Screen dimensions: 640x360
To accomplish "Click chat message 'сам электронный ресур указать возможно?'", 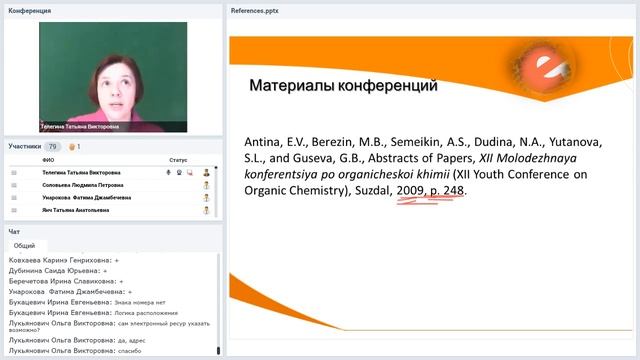I will [109, 326].
